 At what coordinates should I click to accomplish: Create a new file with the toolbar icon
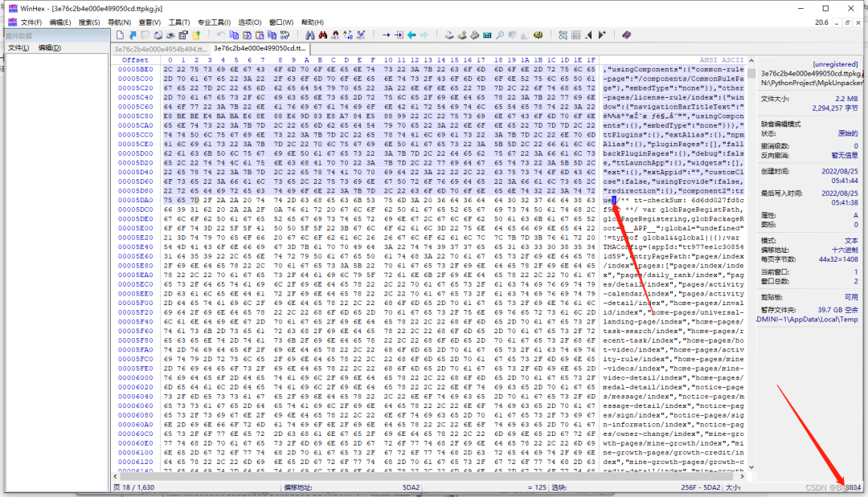pyautogui.click(x=120, y=35)
